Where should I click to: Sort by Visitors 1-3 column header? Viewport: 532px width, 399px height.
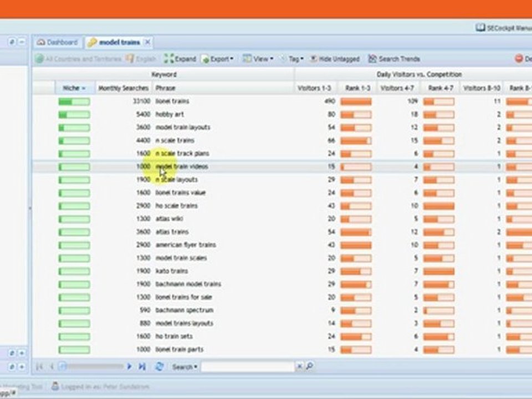[x=315, y=88]
